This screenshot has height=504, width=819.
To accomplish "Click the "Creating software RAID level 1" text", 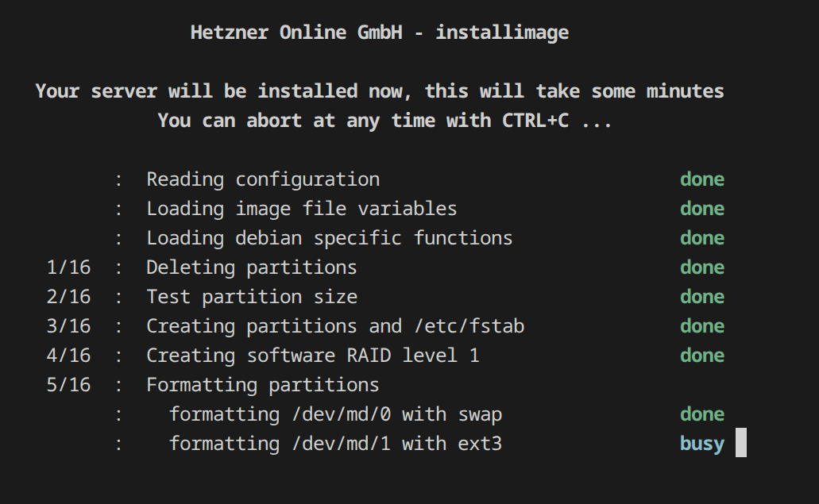I will pos(312,356).
